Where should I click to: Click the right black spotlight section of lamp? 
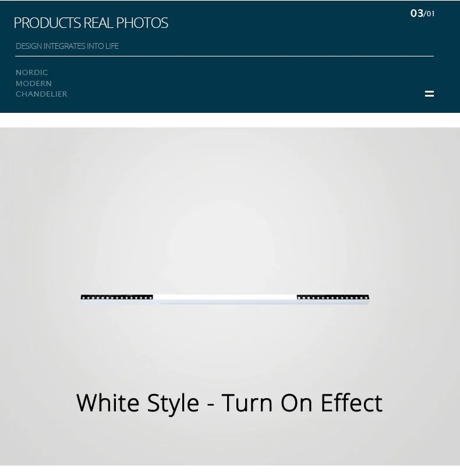point(332,297)
